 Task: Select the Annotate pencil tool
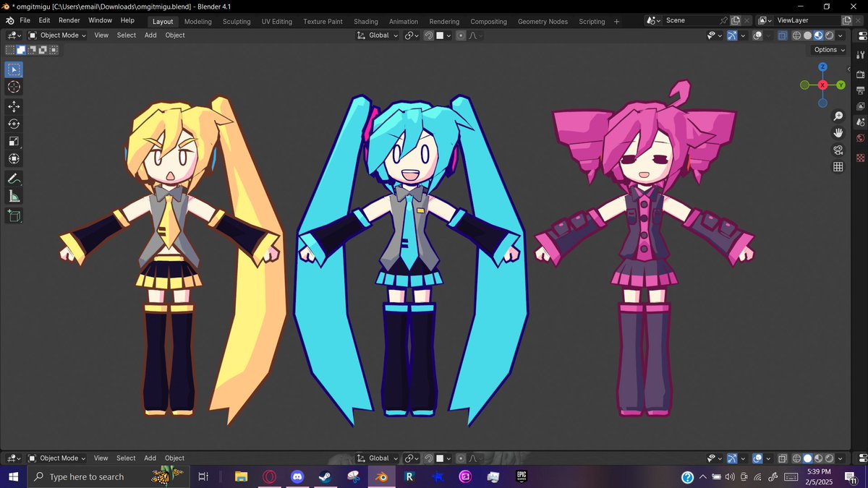(14, 178)
